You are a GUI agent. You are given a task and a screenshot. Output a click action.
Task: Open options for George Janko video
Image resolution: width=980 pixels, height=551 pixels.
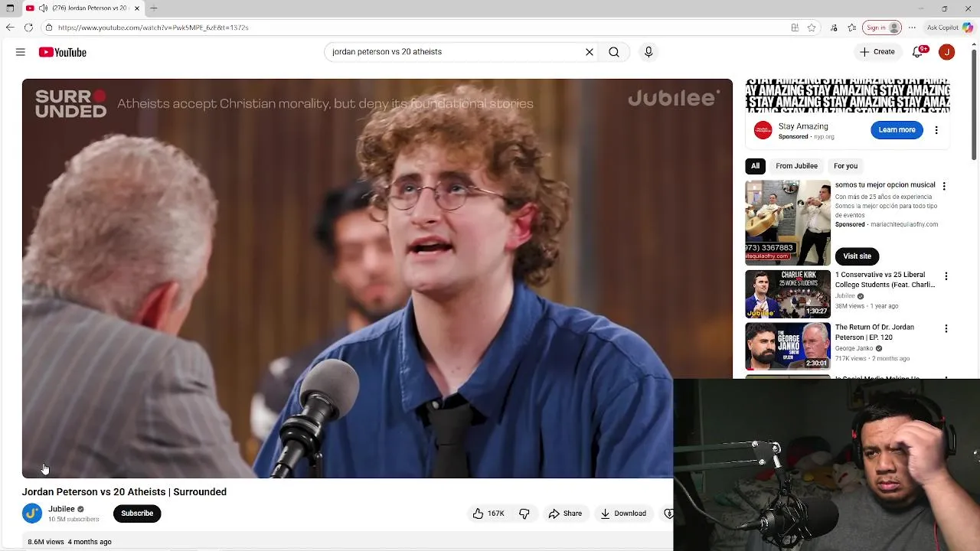click(x=946, y=328)
